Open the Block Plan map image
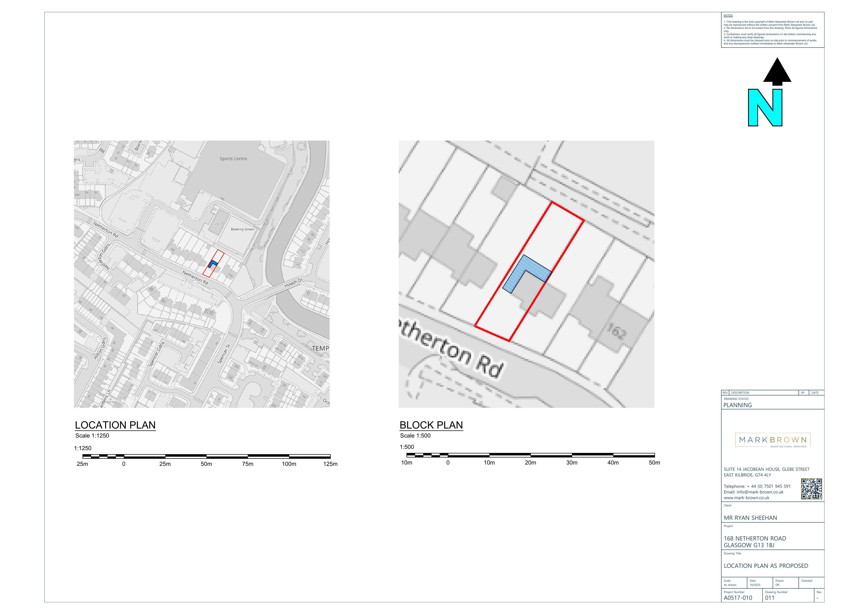 pos(526,274)
